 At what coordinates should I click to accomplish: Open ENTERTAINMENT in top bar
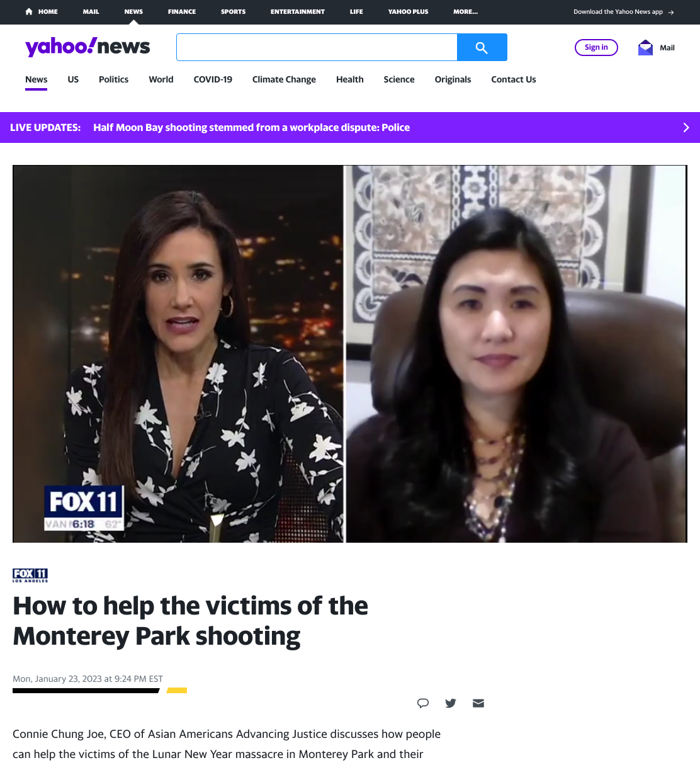pyautogui.click(x=298, y=11)
